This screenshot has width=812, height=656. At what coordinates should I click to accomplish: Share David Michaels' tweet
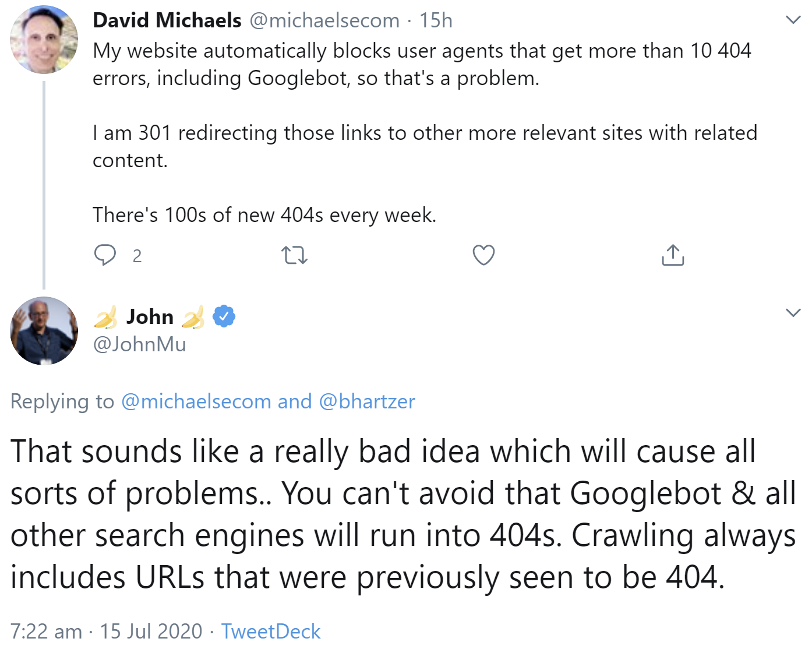click(673, 255)
